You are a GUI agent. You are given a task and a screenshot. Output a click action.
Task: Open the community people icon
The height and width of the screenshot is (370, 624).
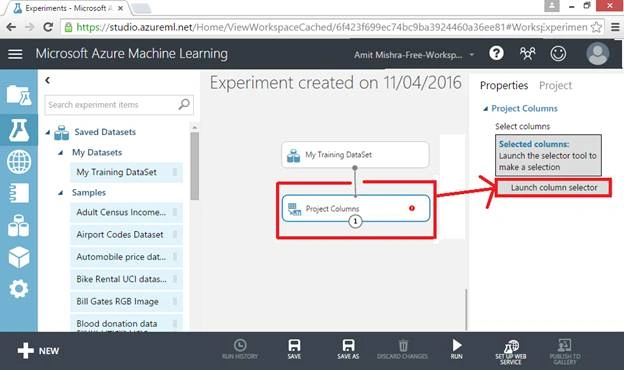528,53
